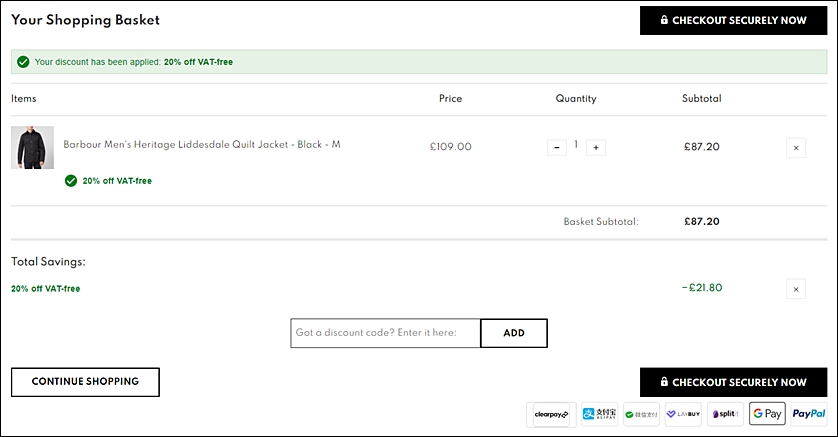Open Barbour Men's Heritage Liddesdale Quilt Jacket link
The width and height of the screenshot is (838, 437).
pos(201,144)
